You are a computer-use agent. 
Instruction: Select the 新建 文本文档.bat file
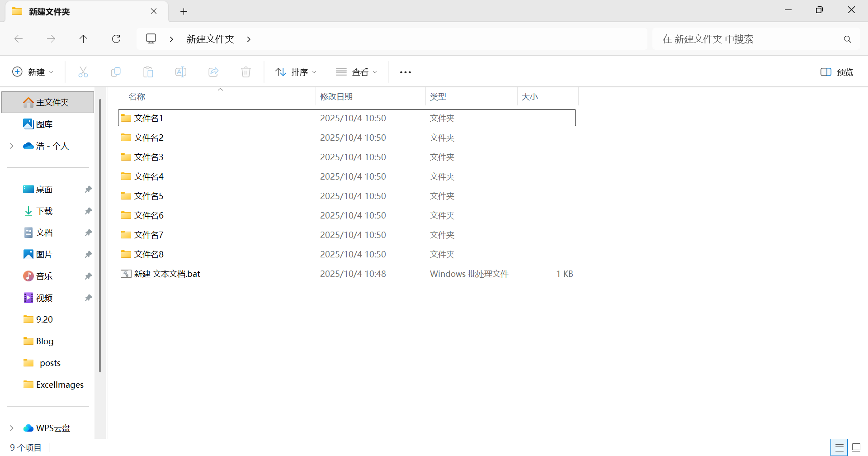[x=167, y=274]
